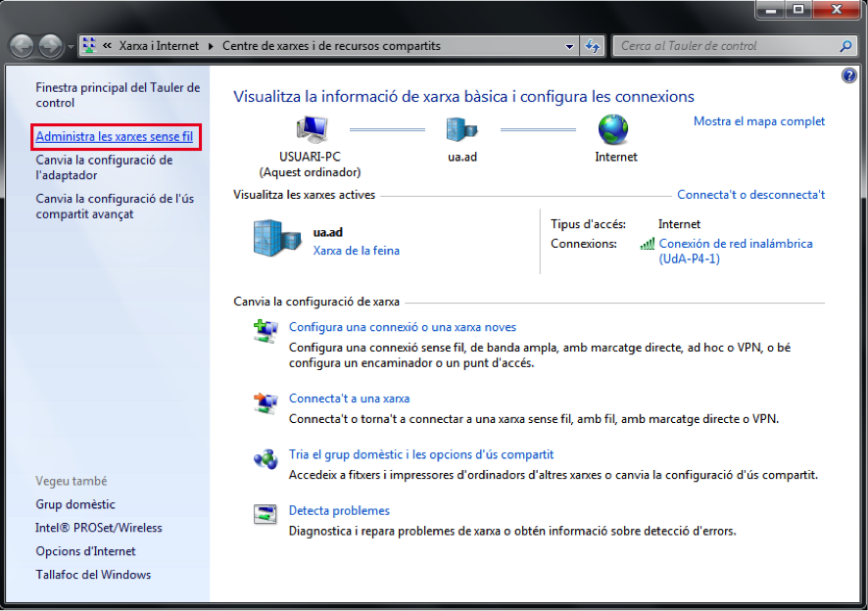Select 'Xarxa i Internet' breadcrumb

click(159, 46)
